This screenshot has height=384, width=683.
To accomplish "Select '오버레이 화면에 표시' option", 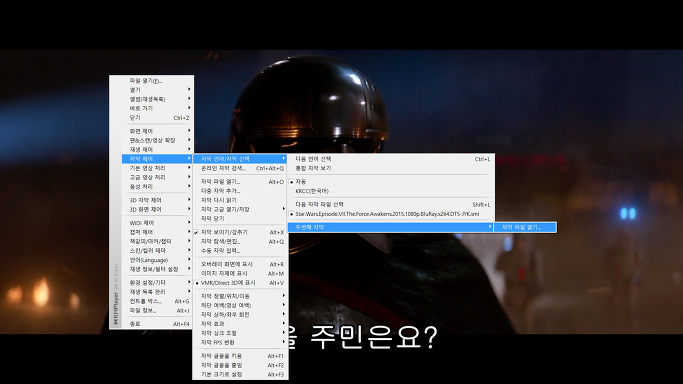I will tap(240, 264).
